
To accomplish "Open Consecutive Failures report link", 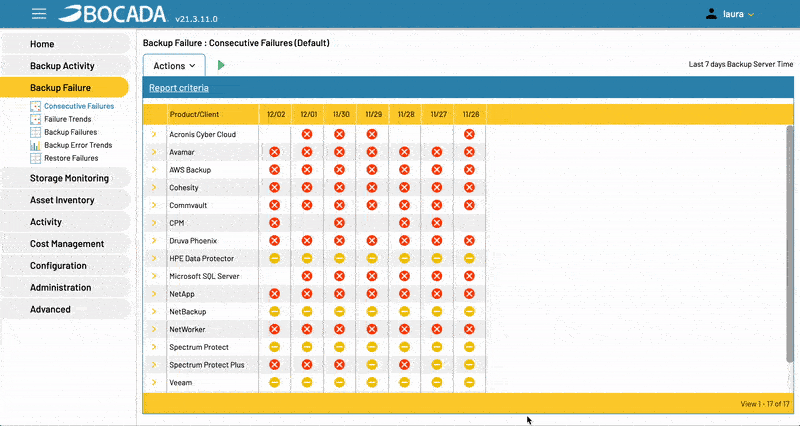I will point(79,106).
